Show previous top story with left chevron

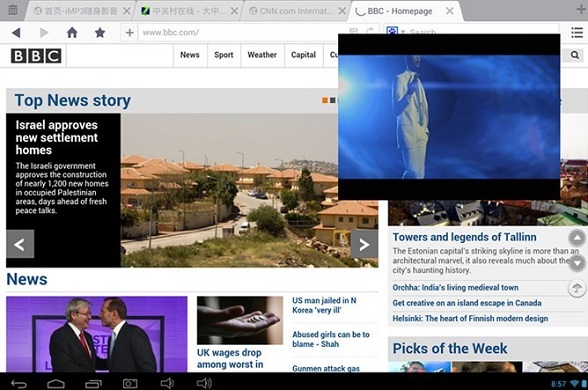[20, 244]
